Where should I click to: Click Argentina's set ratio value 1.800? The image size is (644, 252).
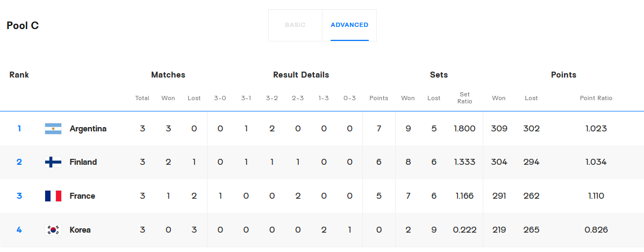pos(464,129)
